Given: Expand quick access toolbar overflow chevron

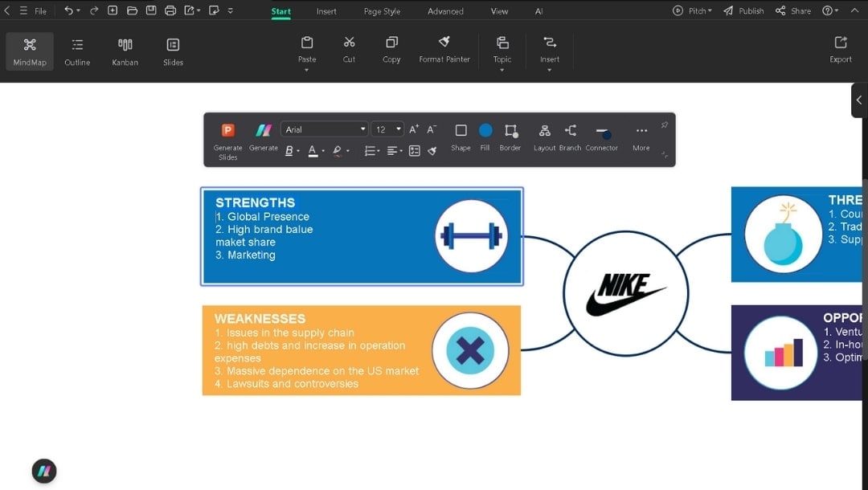Looking at the screenshot, I should pos(231,10).
